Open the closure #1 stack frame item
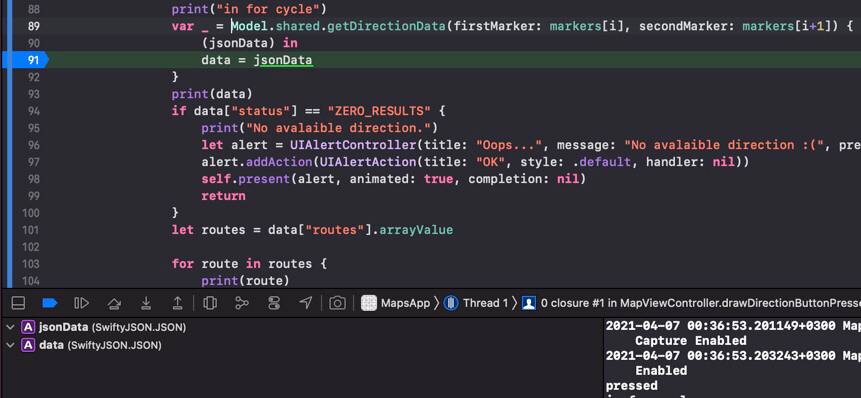This screenshot has width=861, height=398. click(691, 302)
